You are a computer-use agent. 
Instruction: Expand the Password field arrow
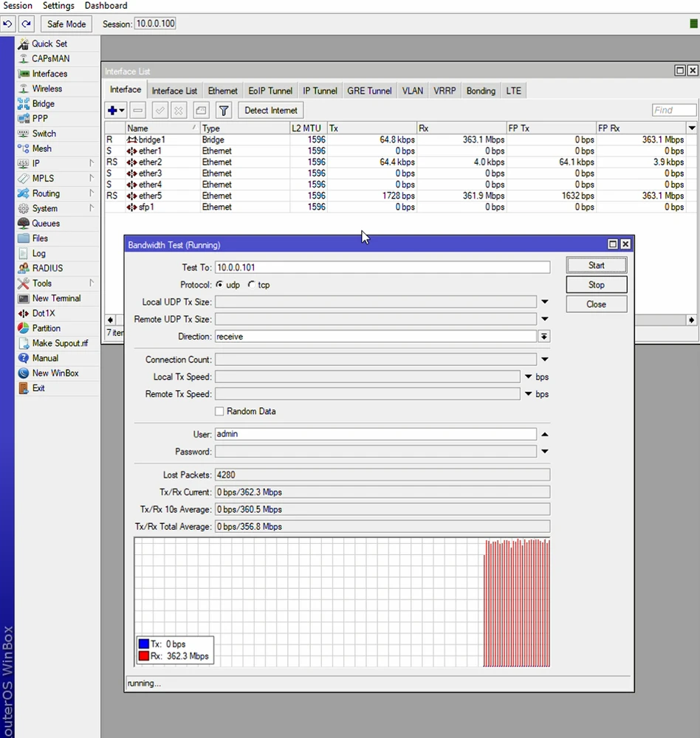[544, 452]
